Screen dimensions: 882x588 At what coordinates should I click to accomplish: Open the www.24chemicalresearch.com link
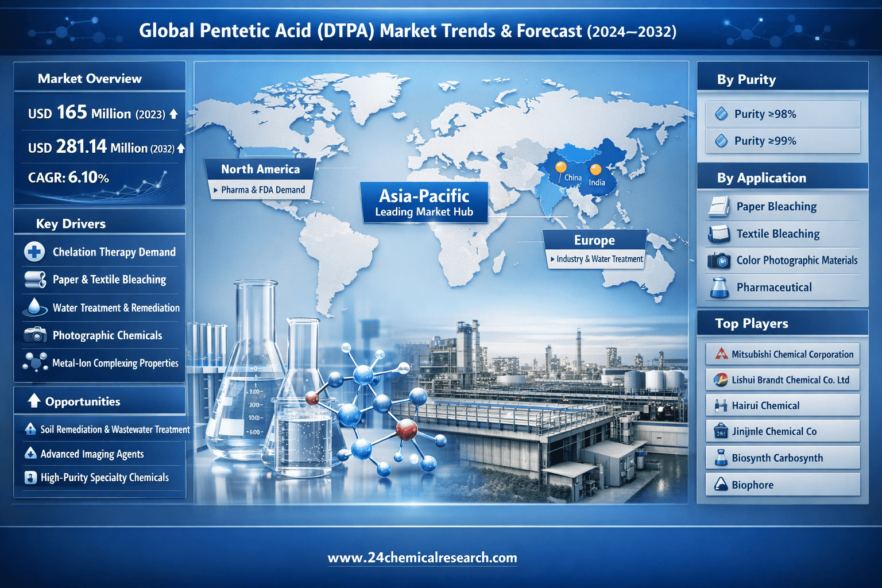pos(422,558)
